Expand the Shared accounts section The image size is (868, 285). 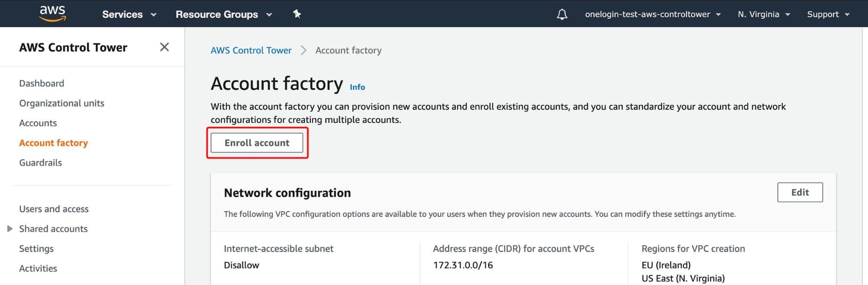tap(53, 229)
